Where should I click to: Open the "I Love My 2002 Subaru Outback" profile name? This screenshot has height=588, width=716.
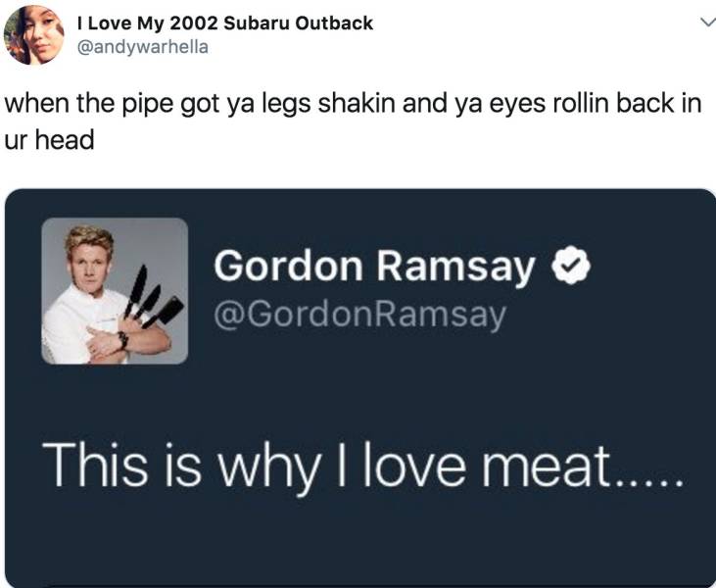pyautogui.click(x=224, y=23)
